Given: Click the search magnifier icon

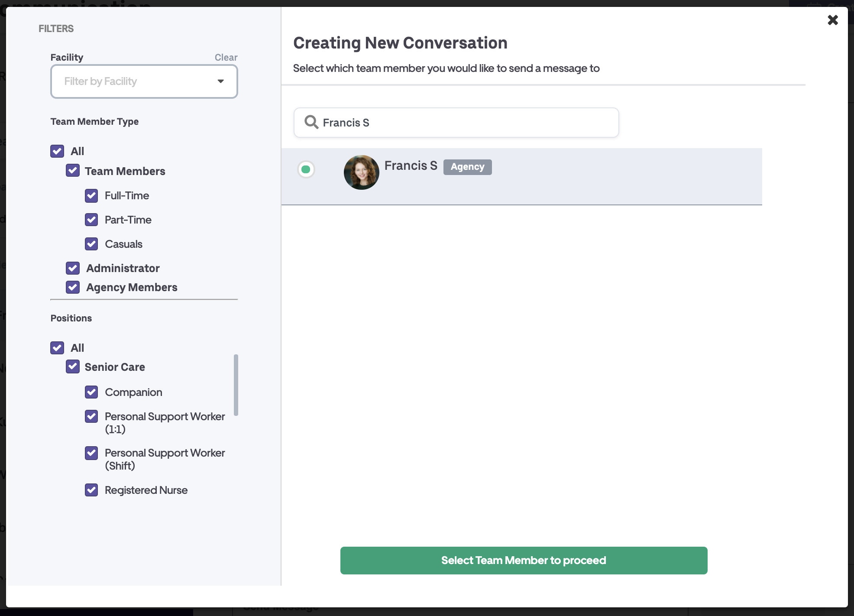Looking at the screenshot, I should (311, 122).
